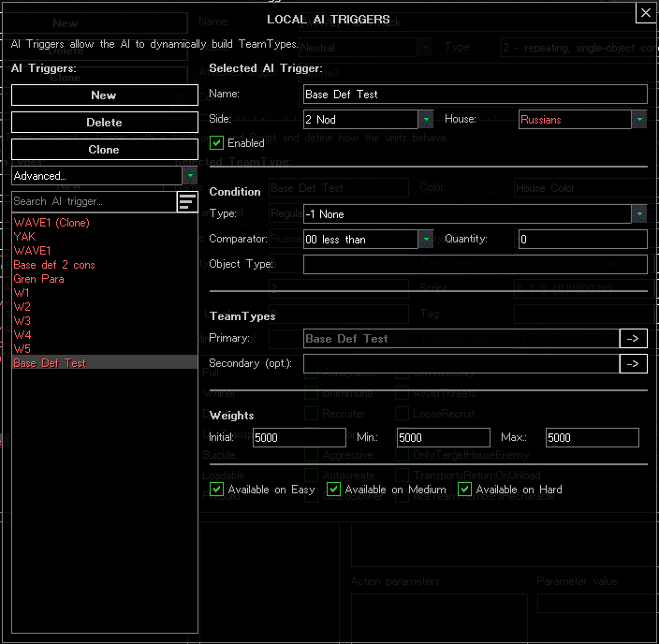The image size is (659, 644).
Task: Click the Search AI trigger field
Action: [x=94, y=202]
